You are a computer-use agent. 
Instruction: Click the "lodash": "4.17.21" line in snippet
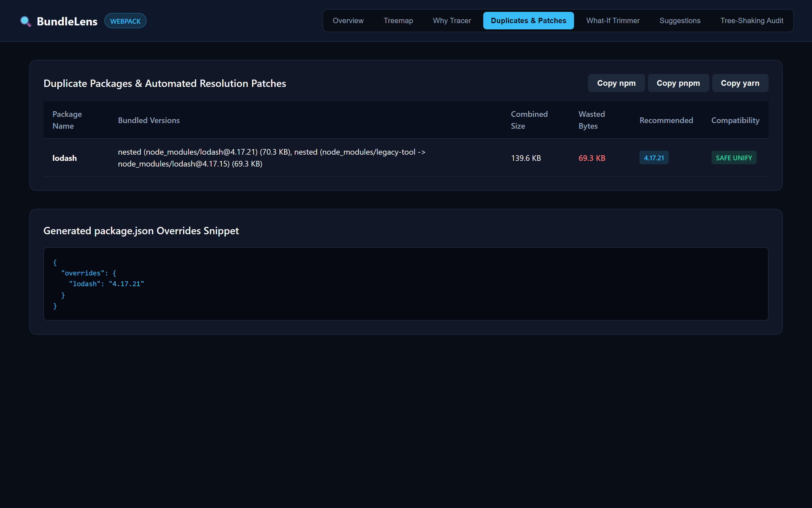pyautogui.click(x=106, y=284)
